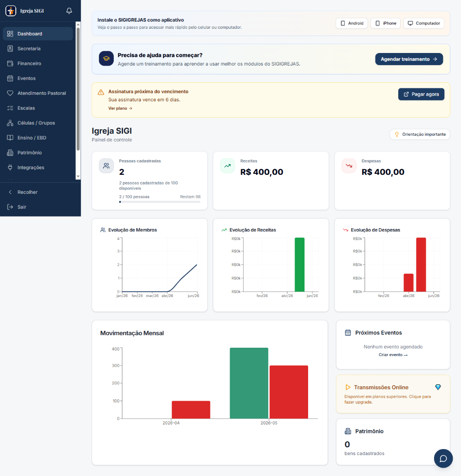Click the Android install button
461x476 pixels.
[352, 23]
